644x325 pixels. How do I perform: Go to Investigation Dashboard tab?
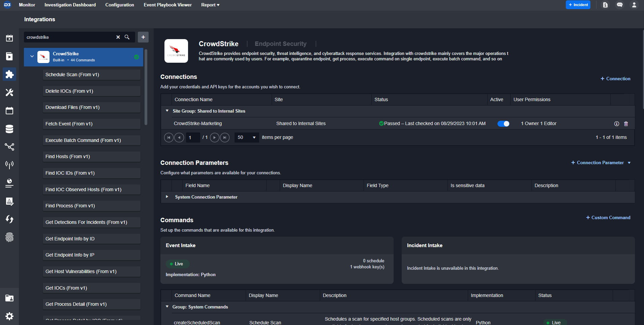70,5
